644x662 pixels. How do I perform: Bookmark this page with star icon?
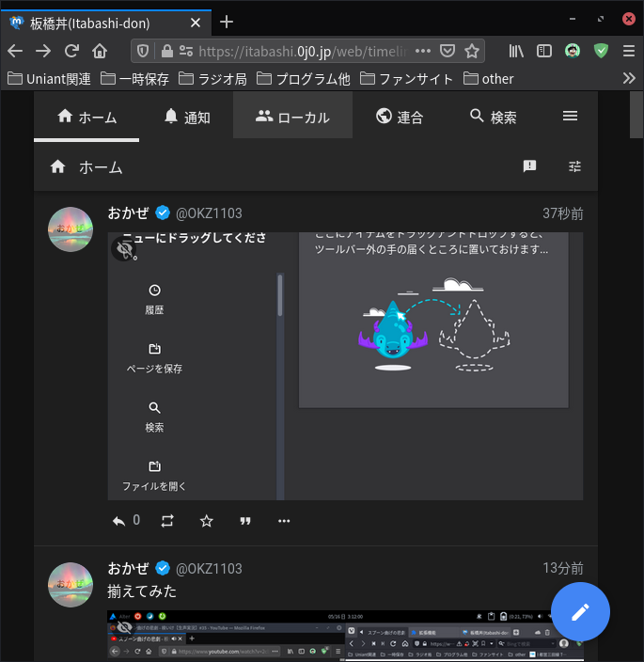(x=472, y=51)
